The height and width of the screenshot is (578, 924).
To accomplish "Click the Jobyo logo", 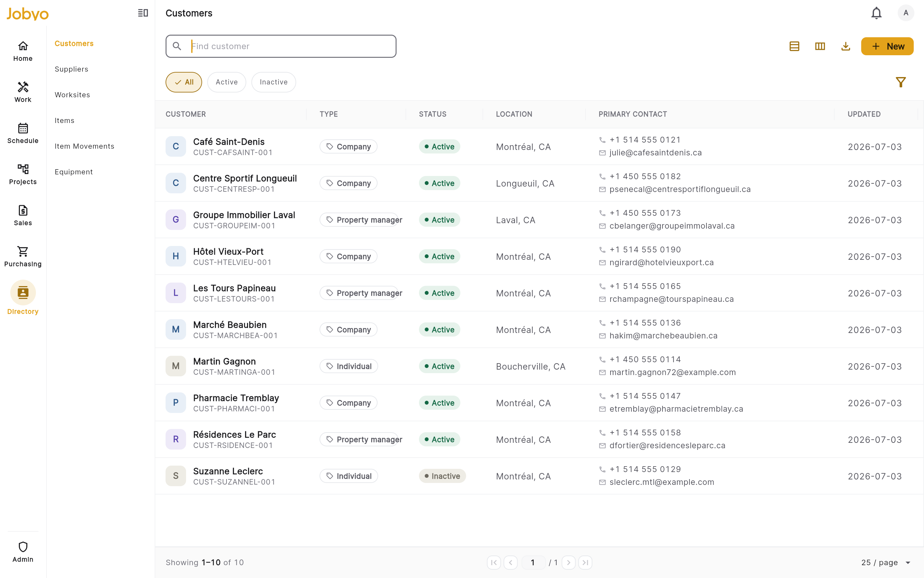I will (x=28, y=14).
